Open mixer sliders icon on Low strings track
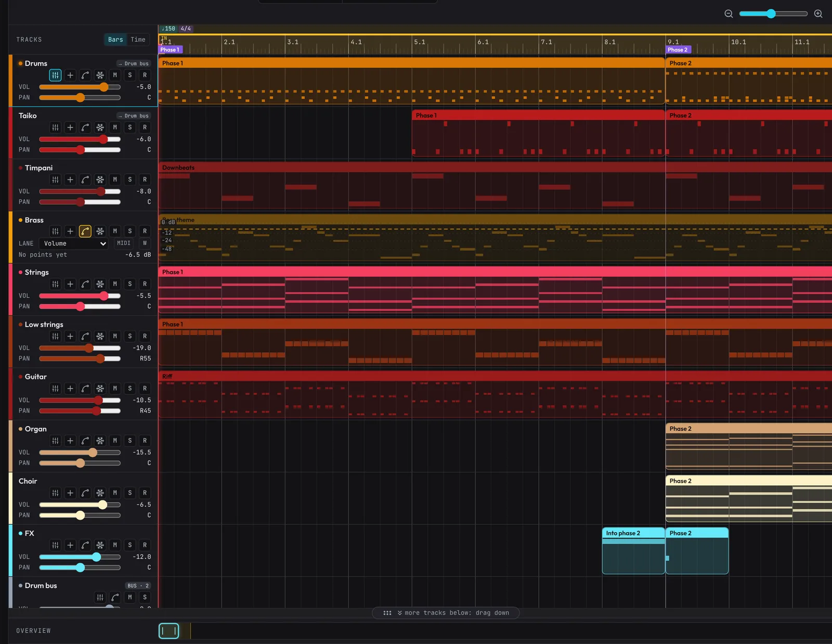Viewport: 832px width, 644px height. (55, 336)
